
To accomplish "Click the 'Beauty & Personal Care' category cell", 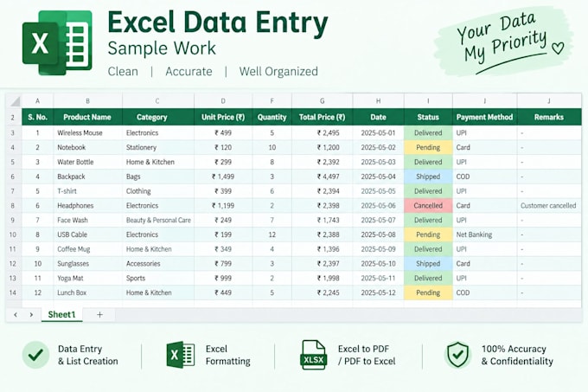I will (158, 220).
